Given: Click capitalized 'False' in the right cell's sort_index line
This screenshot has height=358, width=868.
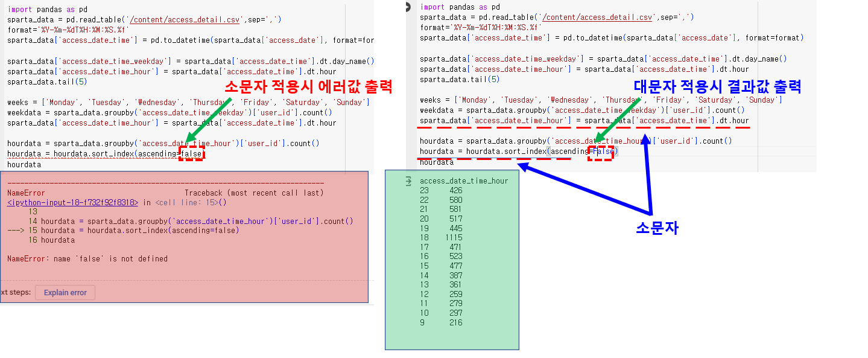Looking at the screenshot, I should (604, 152).
